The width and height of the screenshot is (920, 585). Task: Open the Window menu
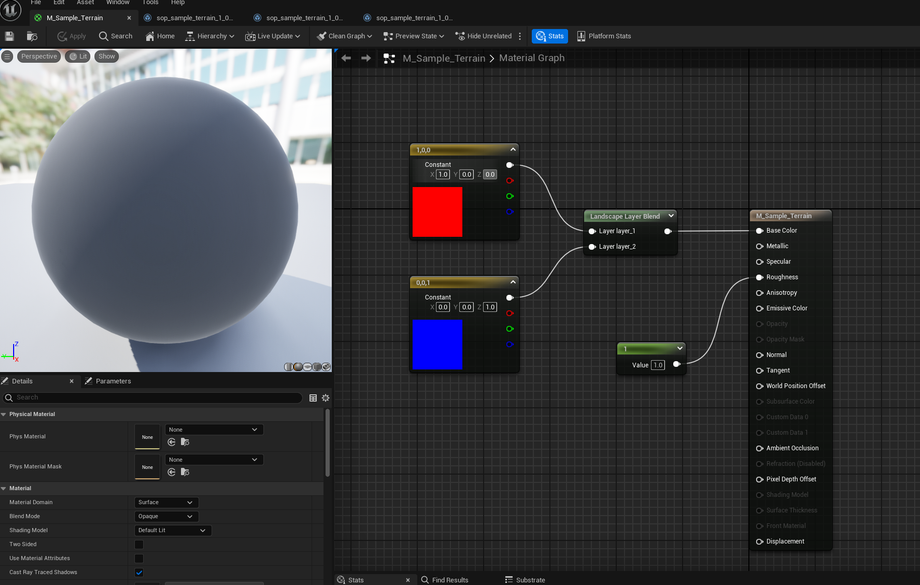point(118,3)
